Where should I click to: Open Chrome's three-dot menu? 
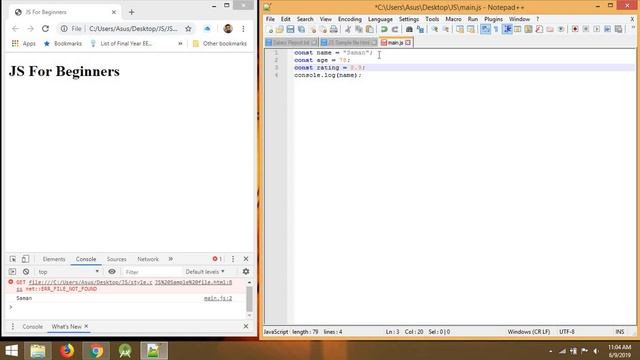pyautogui.click(x=243, y=29)
